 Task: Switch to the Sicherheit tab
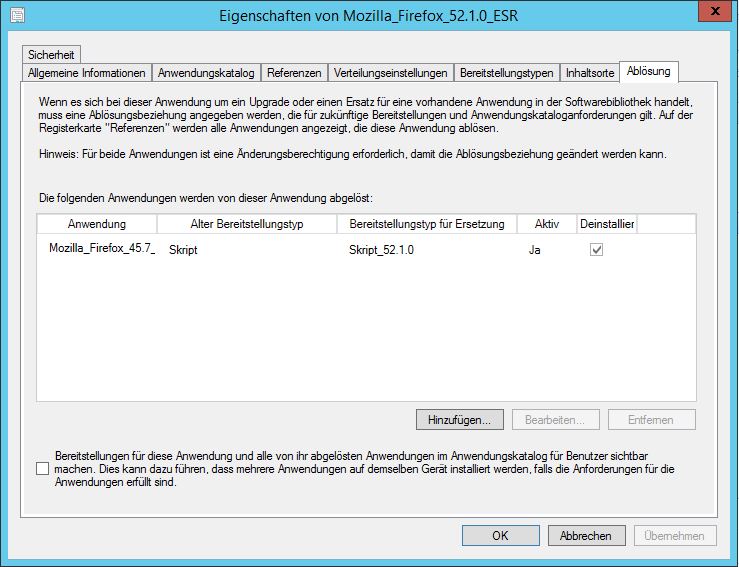51,55
